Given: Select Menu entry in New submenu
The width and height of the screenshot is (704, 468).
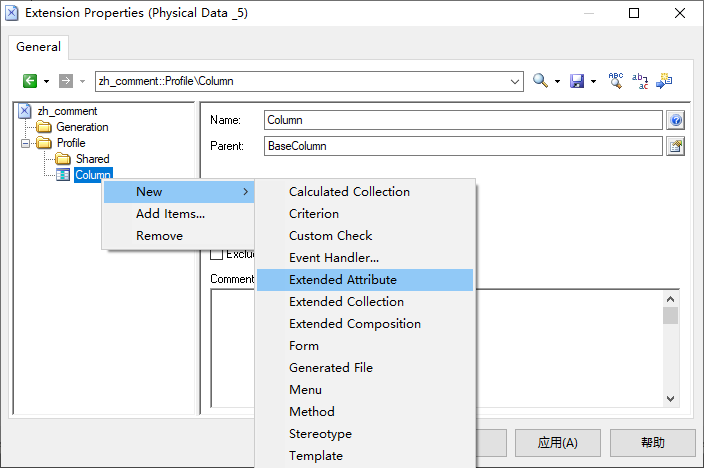Looking at the screenshot, I should tap(365, 390).
